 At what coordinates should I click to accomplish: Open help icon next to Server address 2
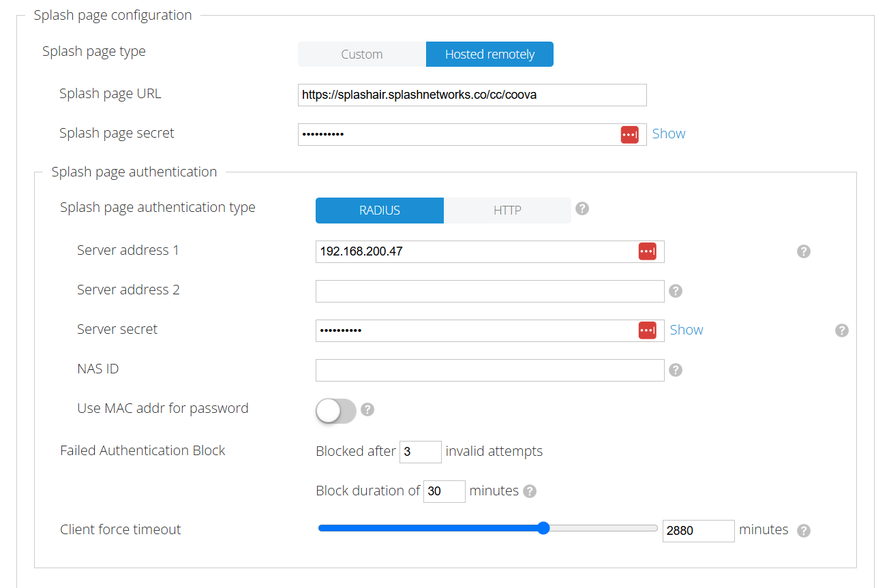(676, 291)
